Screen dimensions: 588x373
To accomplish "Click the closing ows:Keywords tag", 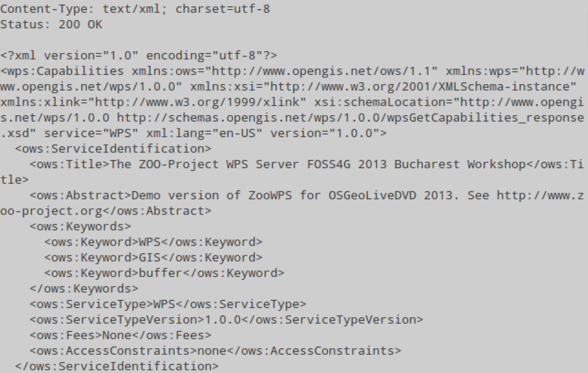I will point(84,288).
